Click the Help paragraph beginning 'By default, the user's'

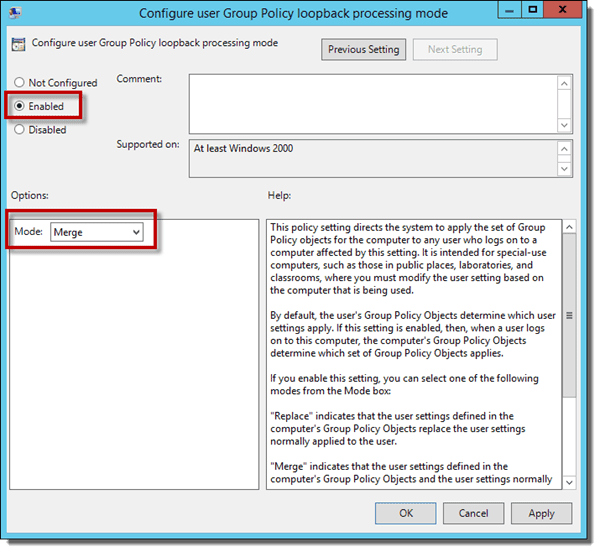413,334
